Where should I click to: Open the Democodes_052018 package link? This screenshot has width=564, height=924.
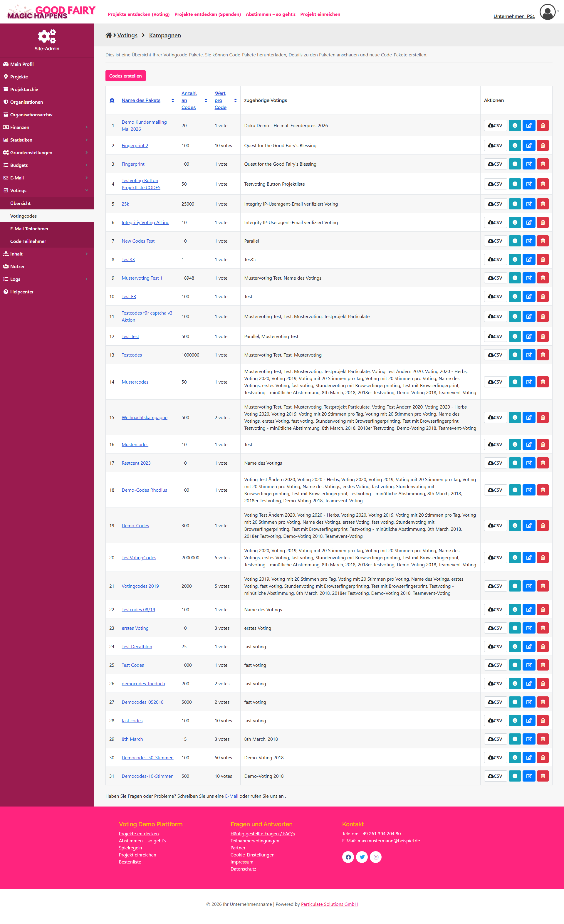(x=142, y=702)
